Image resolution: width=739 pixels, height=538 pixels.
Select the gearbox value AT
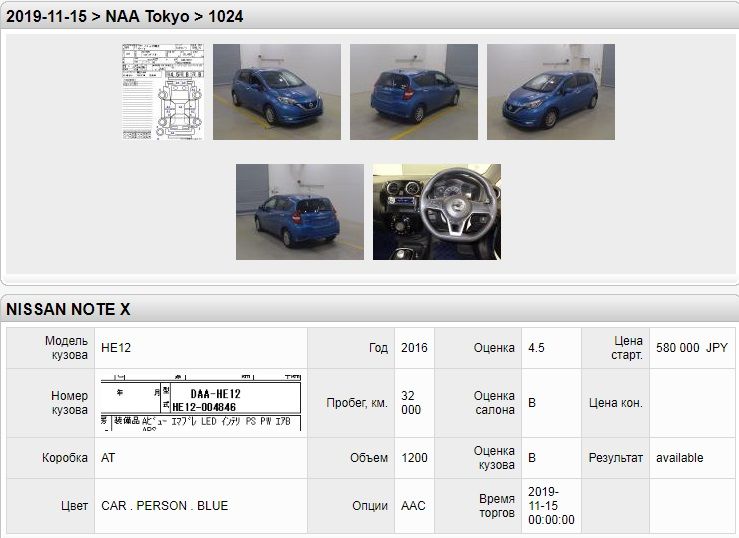point(108,457)
